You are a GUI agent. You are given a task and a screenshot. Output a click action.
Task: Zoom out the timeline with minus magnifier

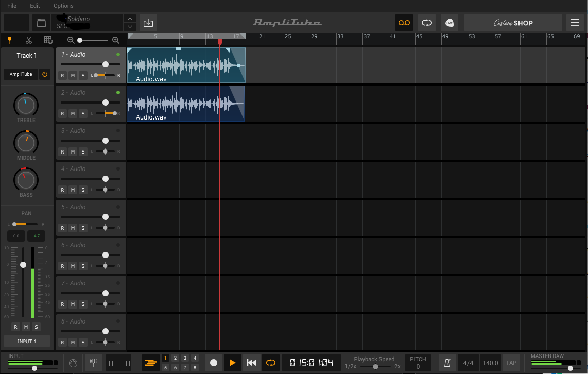pos(71,40)
